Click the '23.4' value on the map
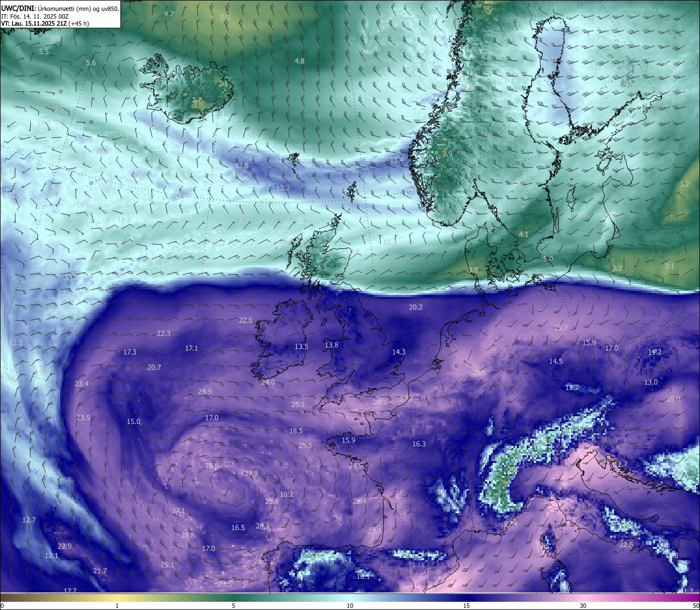Viewport: 700px width, 610px height. [x=81, y=384]
